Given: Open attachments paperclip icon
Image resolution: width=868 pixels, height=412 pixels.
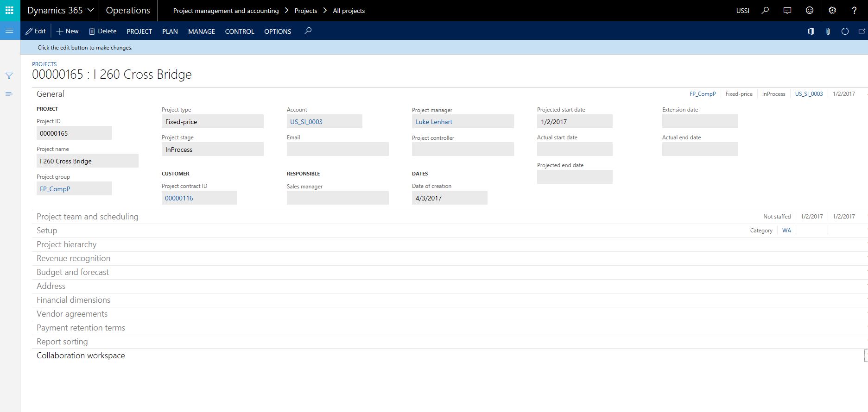Looking at the screenshot, I should click(x=828, y=31).
